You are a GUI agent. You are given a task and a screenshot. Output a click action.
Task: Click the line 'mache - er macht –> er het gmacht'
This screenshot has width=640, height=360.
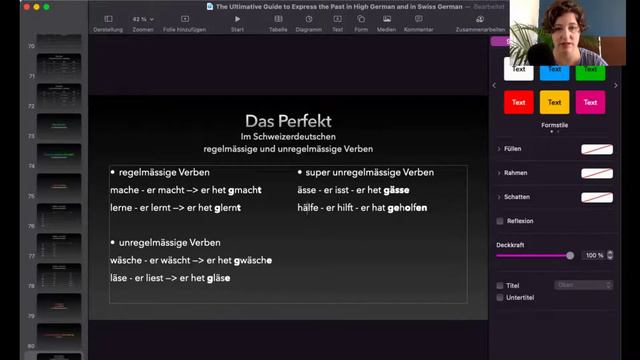(186, 190)
